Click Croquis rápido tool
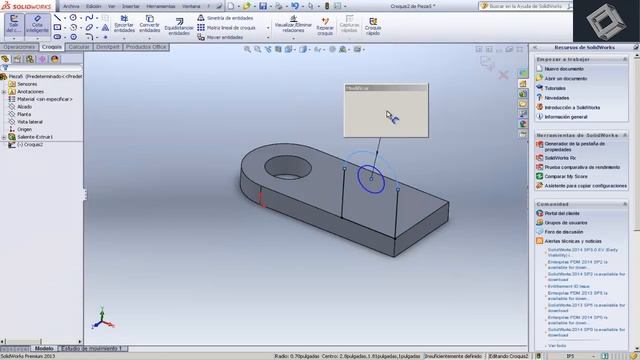The width and height of the screenshot is (640, 360). pyautogui.click(x=373, y=26)
